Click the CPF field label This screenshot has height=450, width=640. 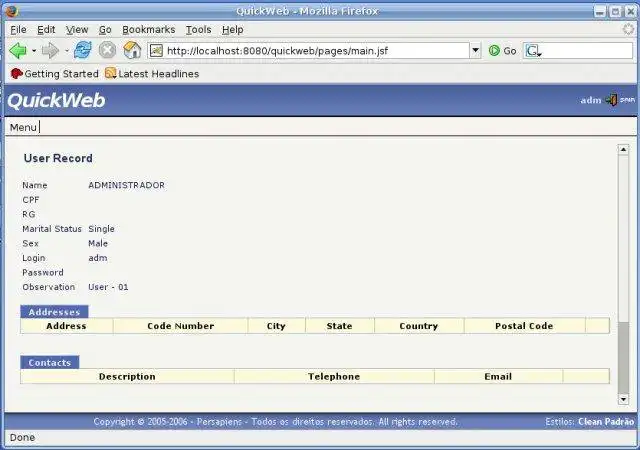point(31,200)
